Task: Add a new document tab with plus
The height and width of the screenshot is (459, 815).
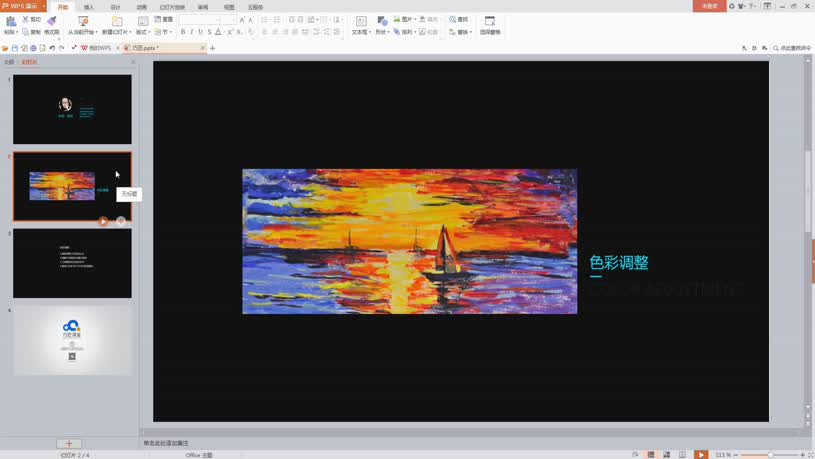Action: (212, 48)
